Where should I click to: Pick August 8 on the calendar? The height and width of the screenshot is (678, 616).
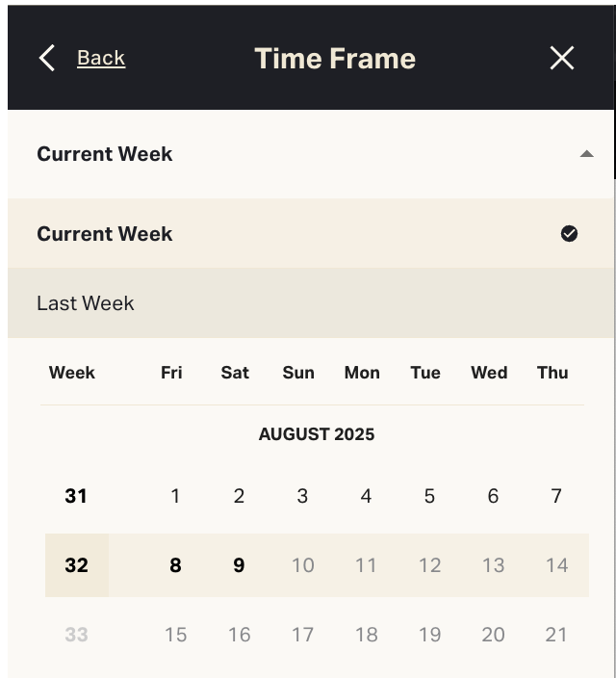pyautogui.click(x=175, y=565)
